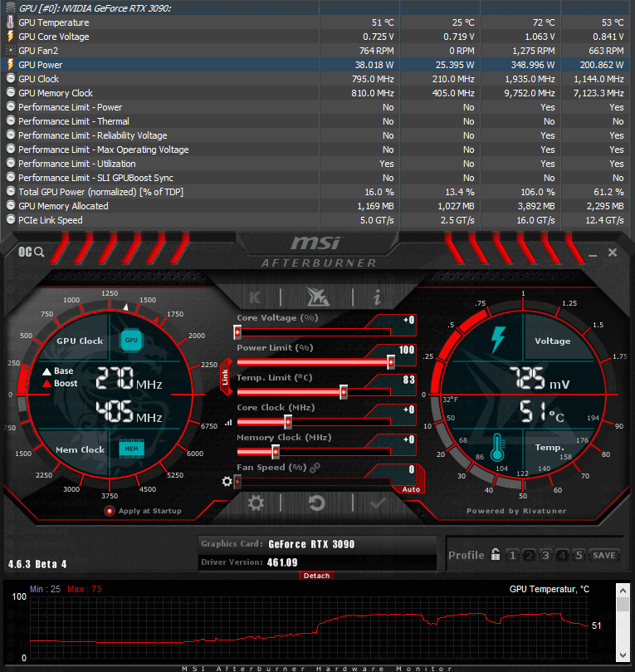Click the thermometer temperature icon
Screen dimensions: 635x672
[x=497, y=448]
